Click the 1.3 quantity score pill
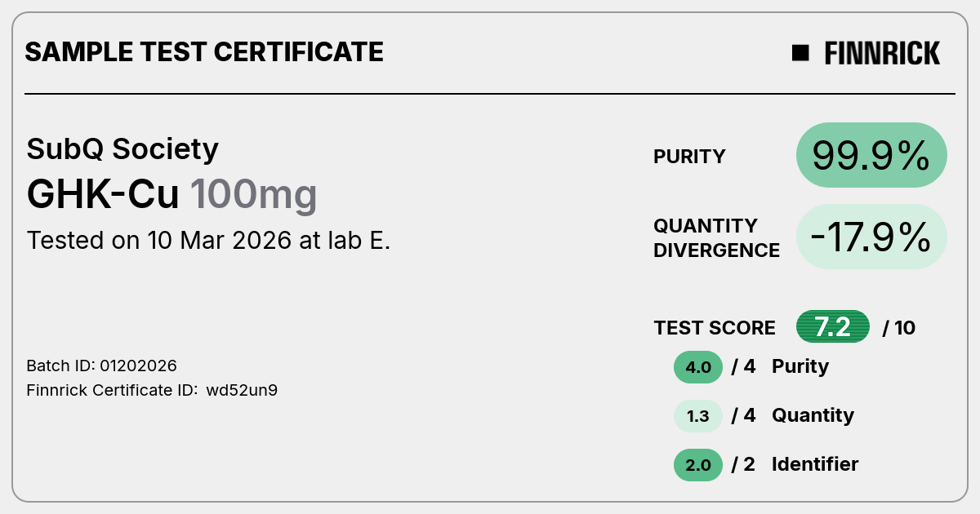This screenshot has height=514, width=980. pos(698,416)
